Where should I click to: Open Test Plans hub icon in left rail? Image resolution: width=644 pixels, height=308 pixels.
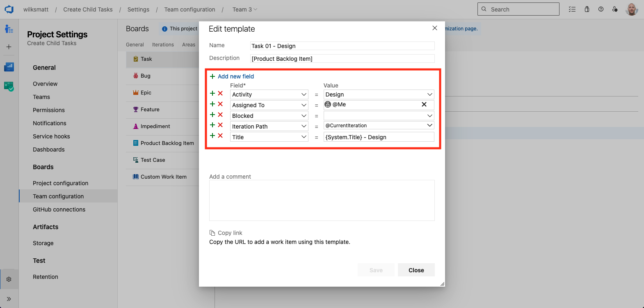(x=9, y=86)
